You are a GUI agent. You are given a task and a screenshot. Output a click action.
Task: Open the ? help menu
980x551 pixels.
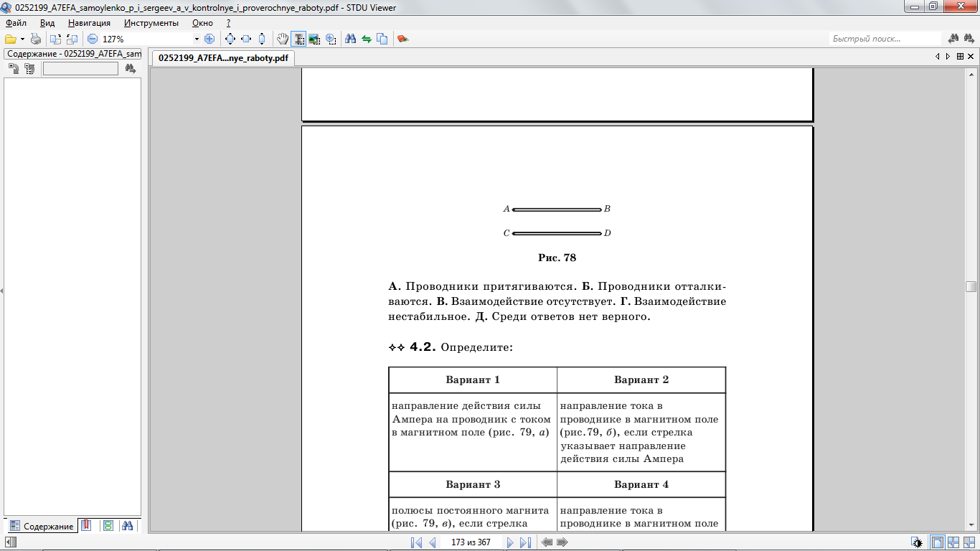pos(228,23)
